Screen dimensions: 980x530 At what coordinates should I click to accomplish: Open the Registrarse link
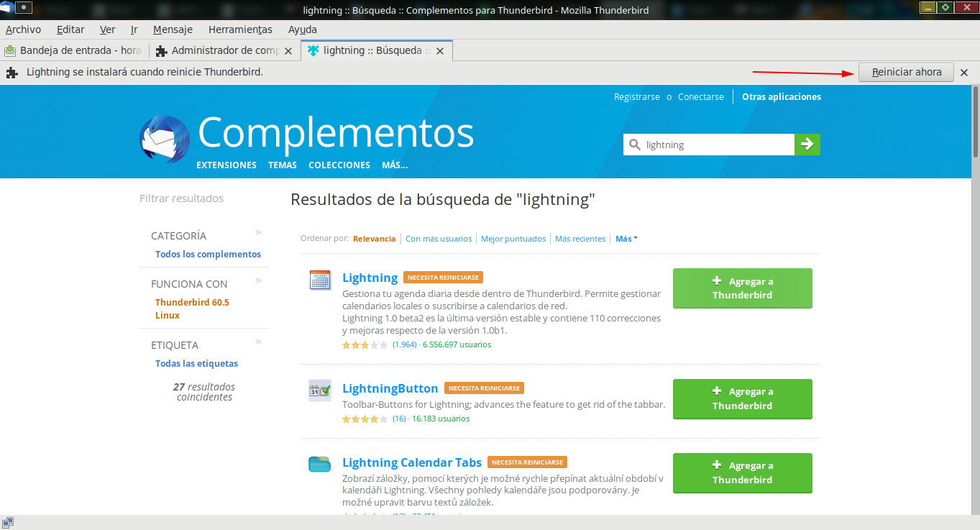coord(637,97)
